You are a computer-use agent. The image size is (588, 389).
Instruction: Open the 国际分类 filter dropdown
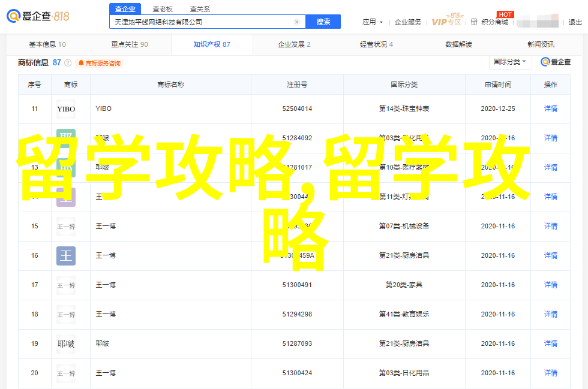510,62
